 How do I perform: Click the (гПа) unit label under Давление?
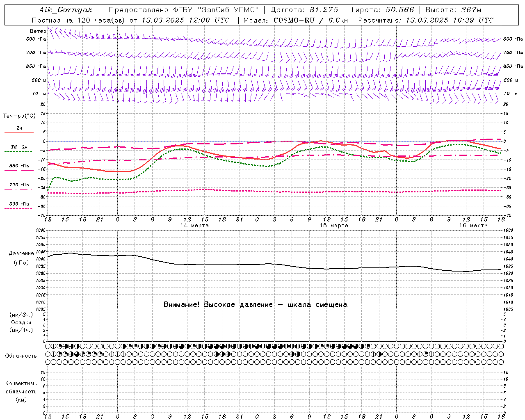(x=21, y=262)
